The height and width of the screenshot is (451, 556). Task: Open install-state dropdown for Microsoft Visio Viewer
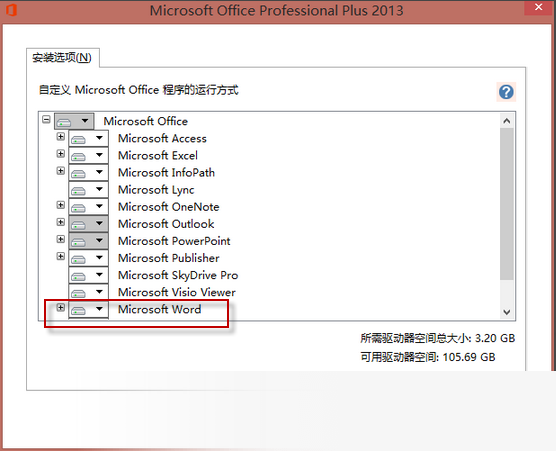[x=88, y=292]
